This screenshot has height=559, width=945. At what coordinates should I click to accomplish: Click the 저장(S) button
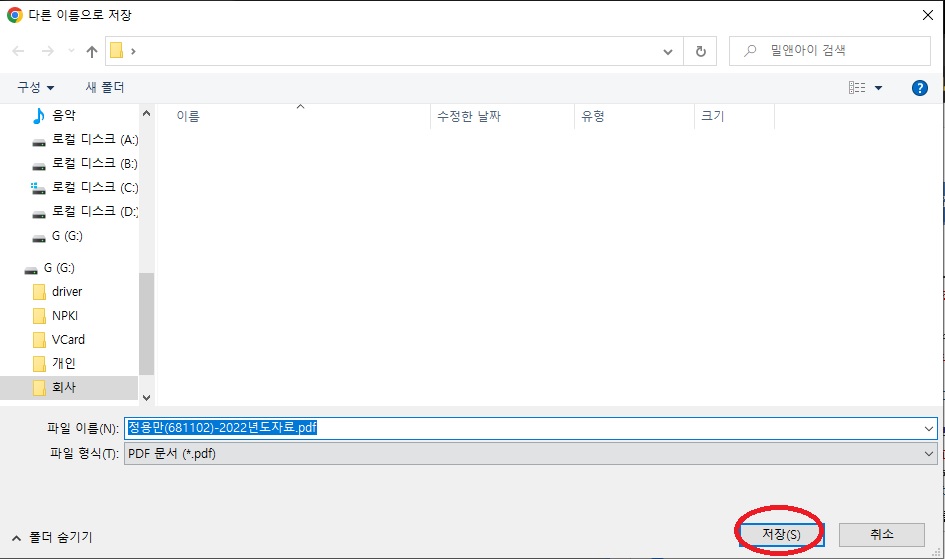[x=781, y=534]
